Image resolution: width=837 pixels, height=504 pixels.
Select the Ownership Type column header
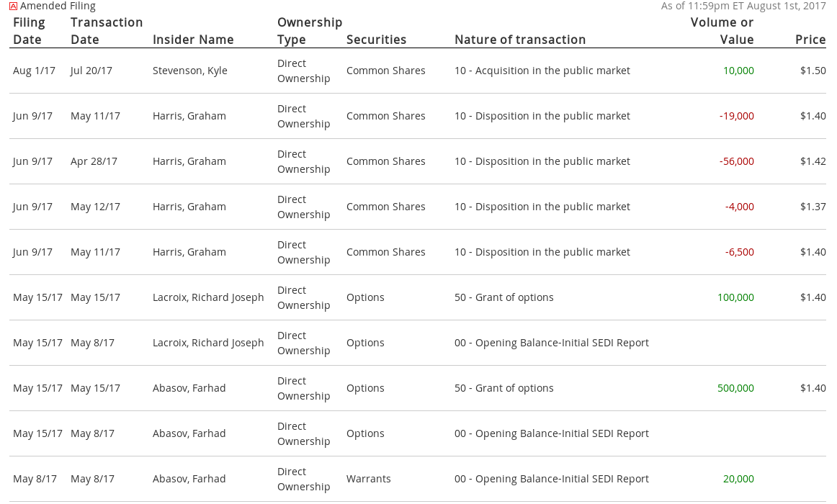pyautogui.click(x=310, y=31)
